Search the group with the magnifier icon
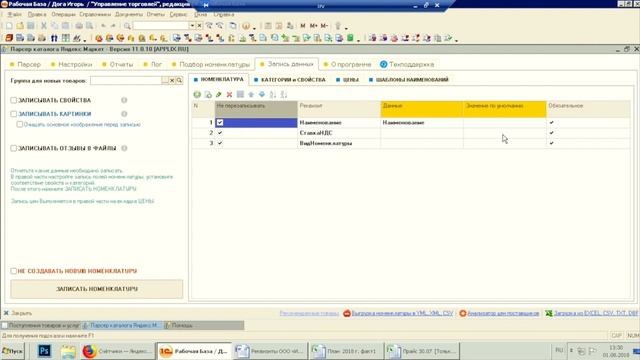This screenshot has width=640, height=360. [x=179, y=80]
